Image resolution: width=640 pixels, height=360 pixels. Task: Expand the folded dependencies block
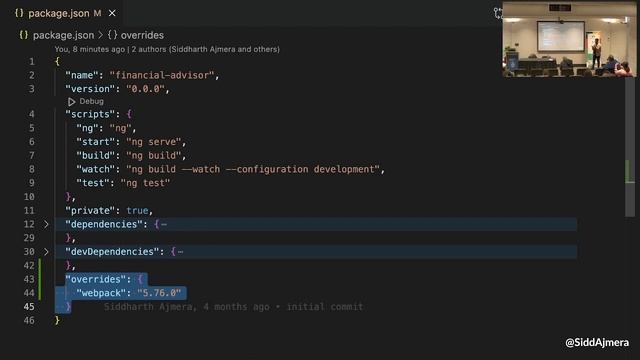(x=46, y=224)
